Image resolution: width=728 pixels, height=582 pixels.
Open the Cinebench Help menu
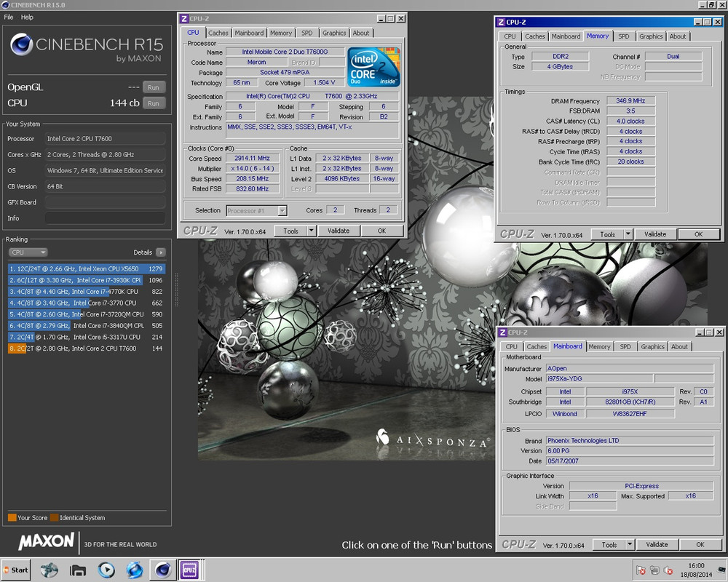[x=27, y=17]
